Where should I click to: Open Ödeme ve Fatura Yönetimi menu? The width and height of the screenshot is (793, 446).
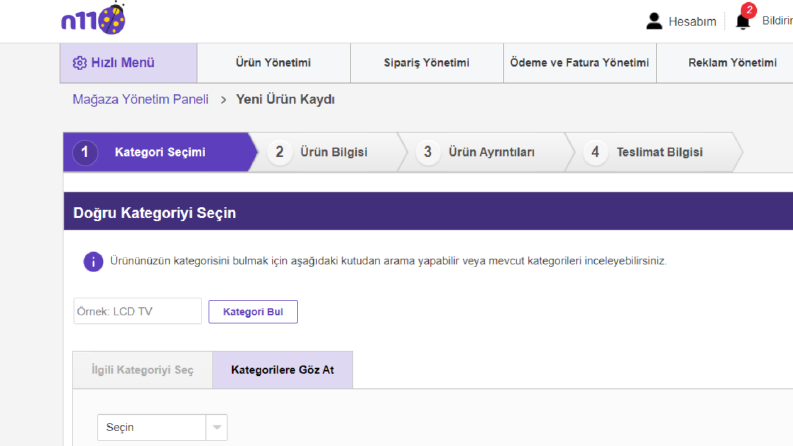[x=580, y=63]
